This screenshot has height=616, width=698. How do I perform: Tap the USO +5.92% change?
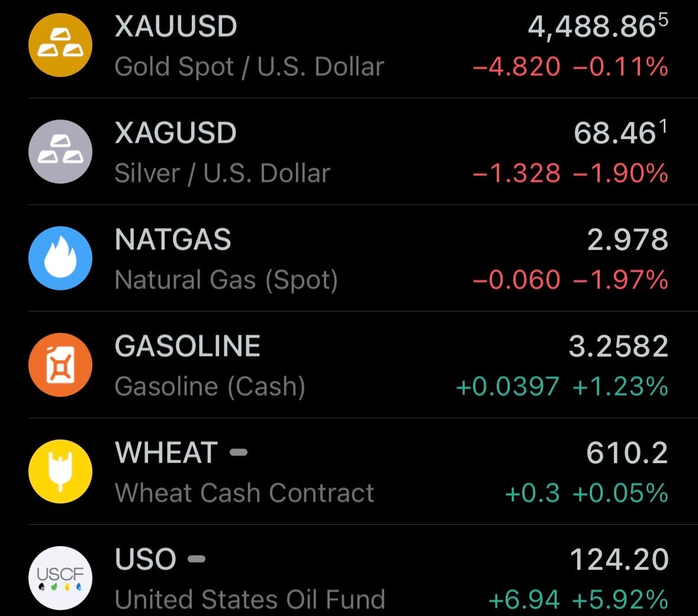click(x=620, y=599)
